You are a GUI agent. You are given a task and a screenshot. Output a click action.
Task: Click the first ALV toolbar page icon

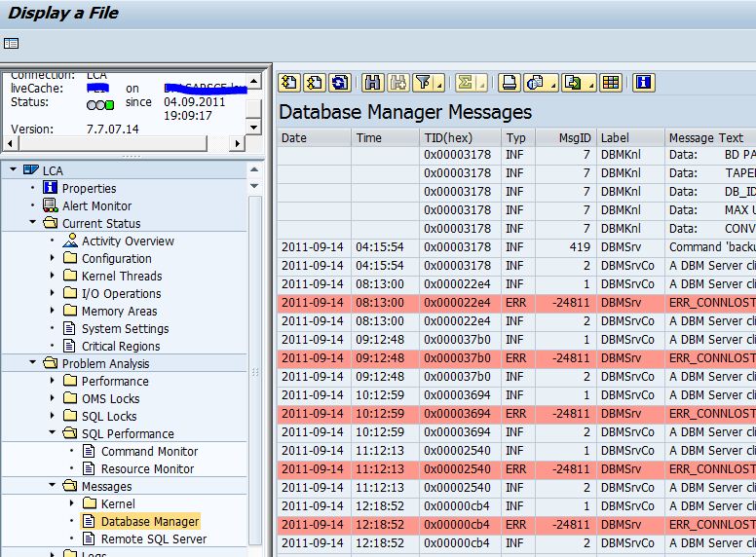pyautogui.click(x=289, y=83)
